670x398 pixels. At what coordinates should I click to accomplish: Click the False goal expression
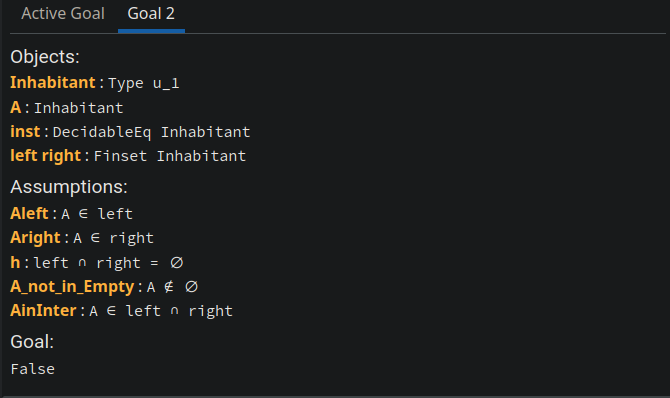(32, 369)
